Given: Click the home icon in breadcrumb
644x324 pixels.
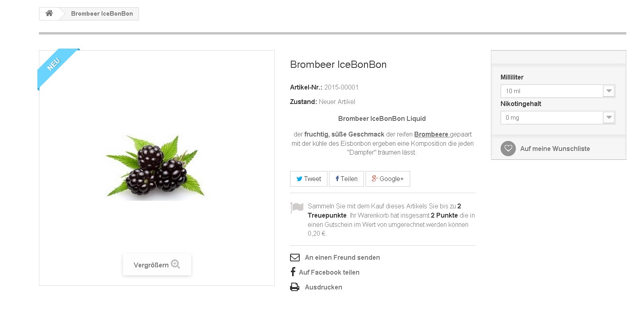Looking at the screenshot, I should (49, 13).
